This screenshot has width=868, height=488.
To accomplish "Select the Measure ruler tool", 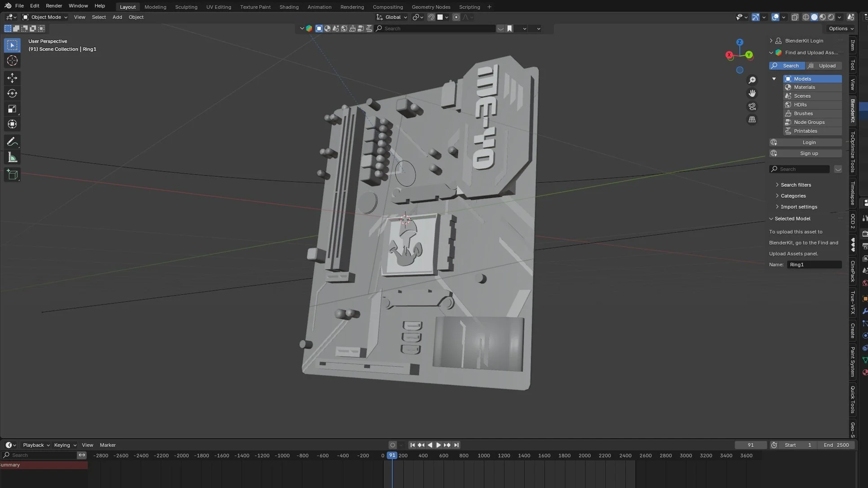I will click(12, 157).
